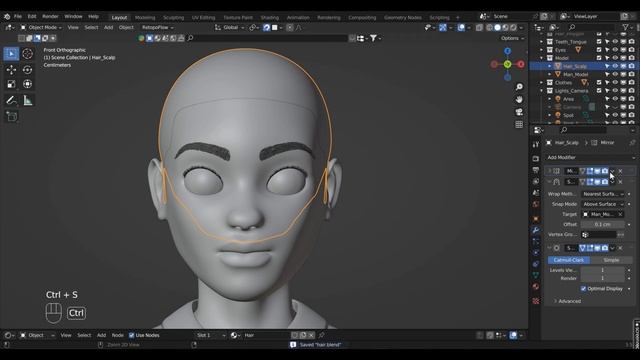
Task: Open the Tool properties tab icon
Action: 536,144
